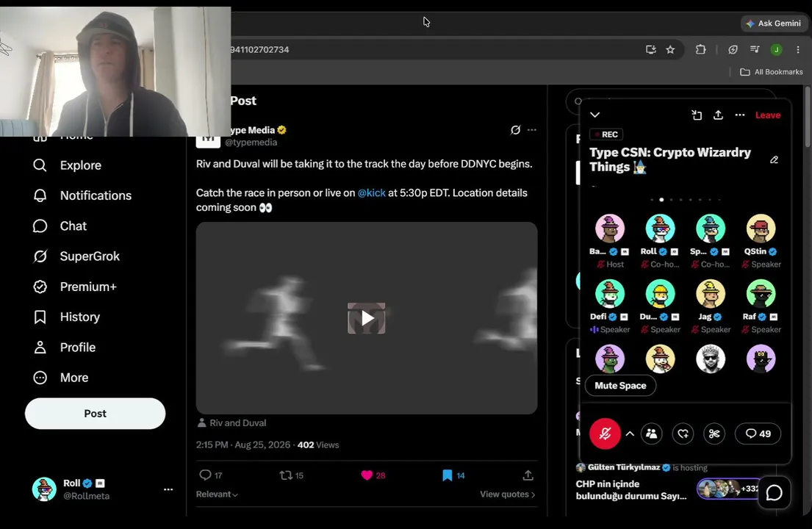Open the Explore page in sidebar
Screen dimensions: 812x529
pyautogui.click(x=68, y=165)
